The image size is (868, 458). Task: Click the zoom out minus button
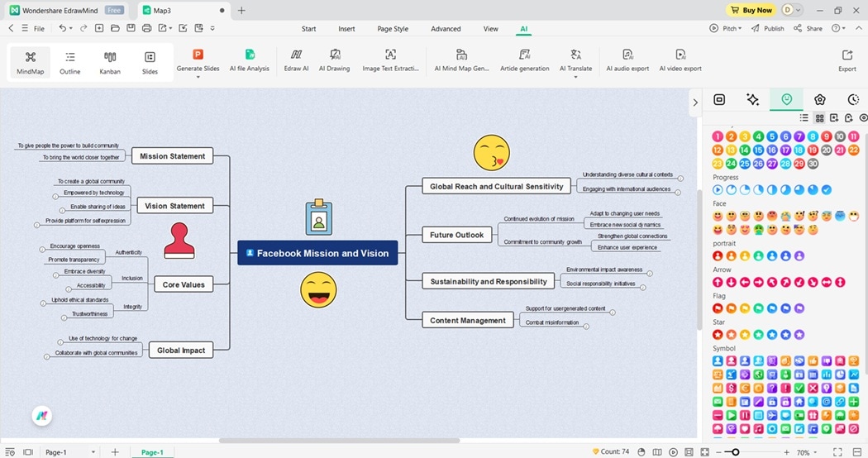point(718,452)
